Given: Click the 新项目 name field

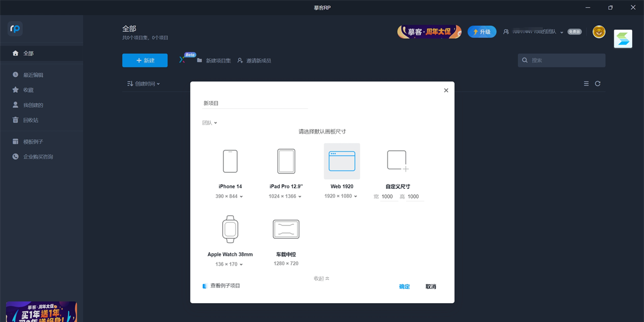Looking at the screenshot, I should click(255, 103).
